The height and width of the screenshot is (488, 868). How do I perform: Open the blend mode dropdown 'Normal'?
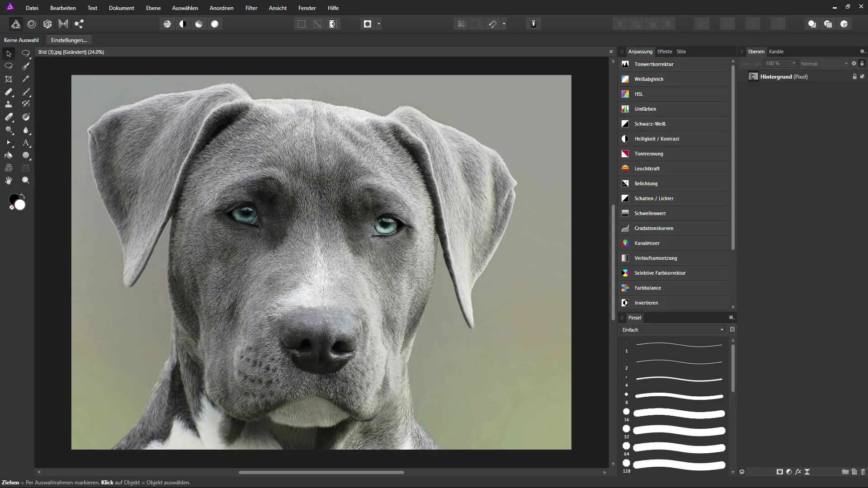point(824,64)
